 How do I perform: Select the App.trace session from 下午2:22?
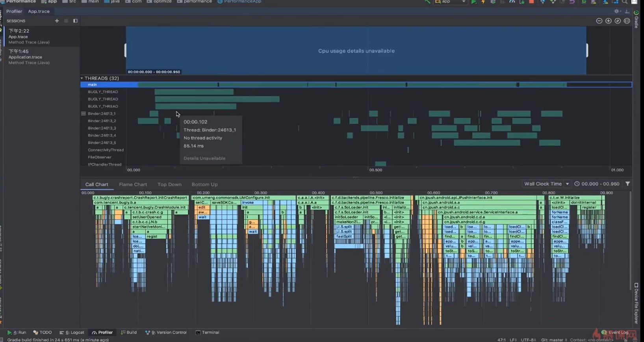pos(42,36)
